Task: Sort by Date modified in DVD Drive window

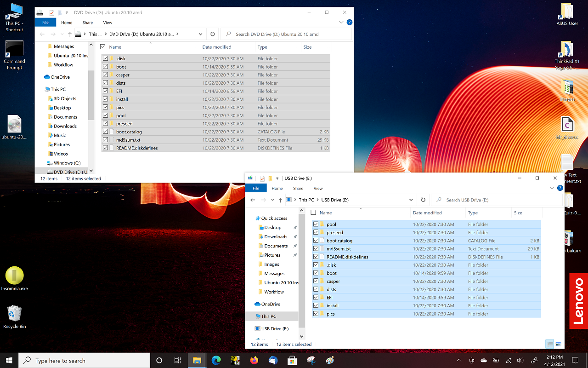Action: 227,47
